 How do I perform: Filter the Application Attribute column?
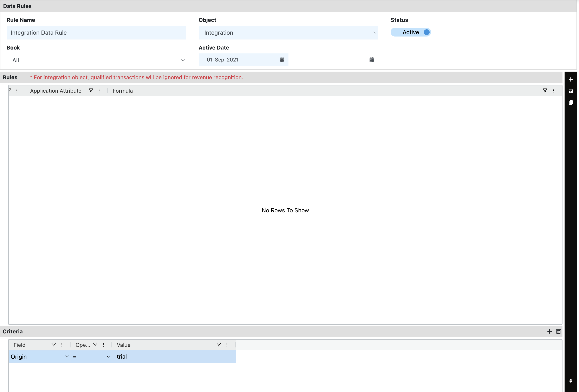91,91
